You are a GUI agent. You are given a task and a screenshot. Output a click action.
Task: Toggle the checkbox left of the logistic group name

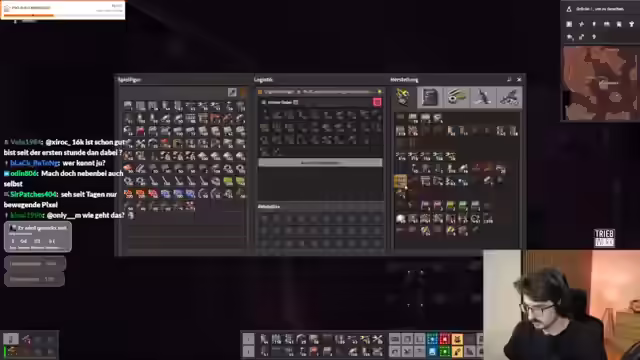(x=264, y=102)
